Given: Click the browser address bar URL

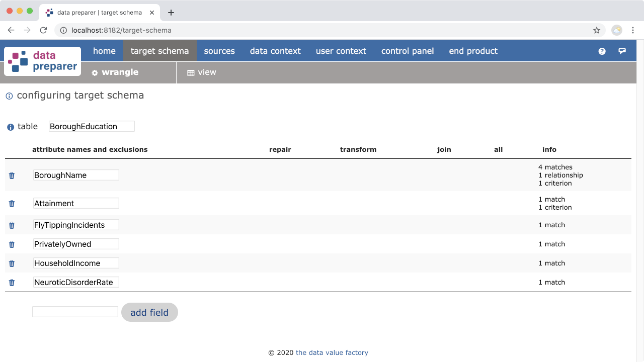Looking at the screenshot, I should pos(121,30).
